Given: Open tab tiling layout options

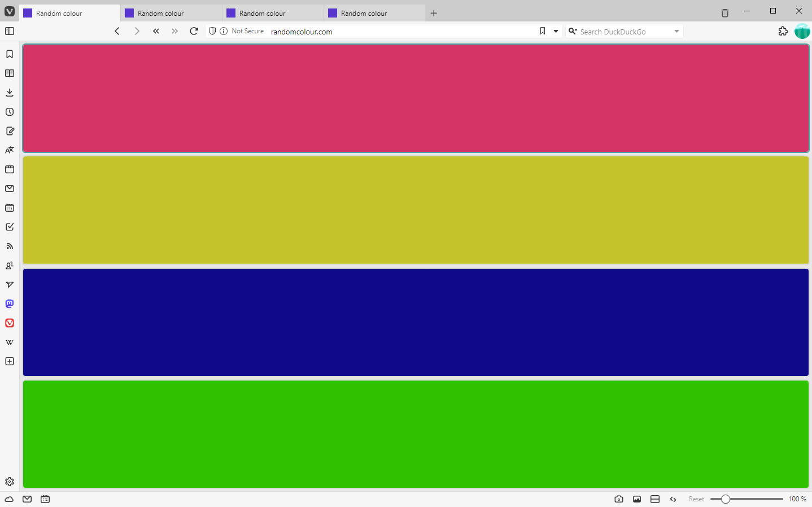Looking at the screenshot, I should [x=655, y=499].
